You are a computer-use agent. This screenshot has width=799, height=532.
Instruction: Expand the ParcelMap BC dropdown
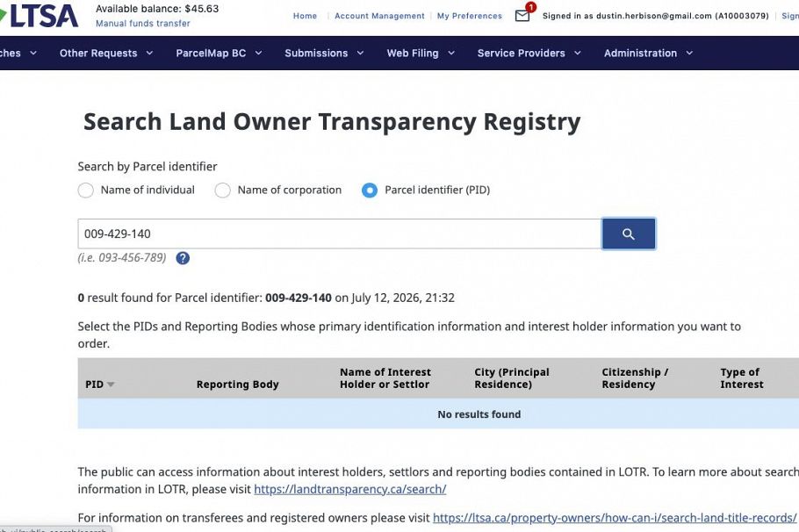219,53
